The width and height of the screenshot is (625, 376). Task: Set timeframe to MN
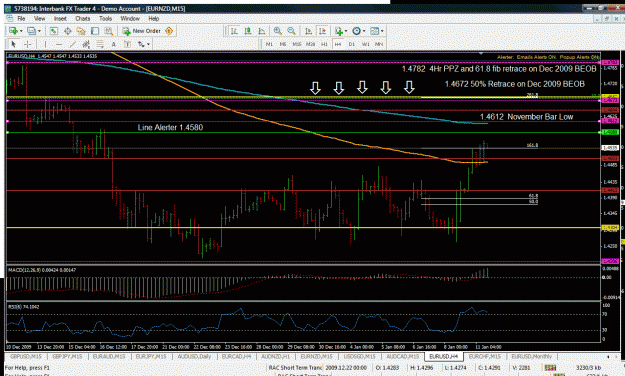click(379, 44)
